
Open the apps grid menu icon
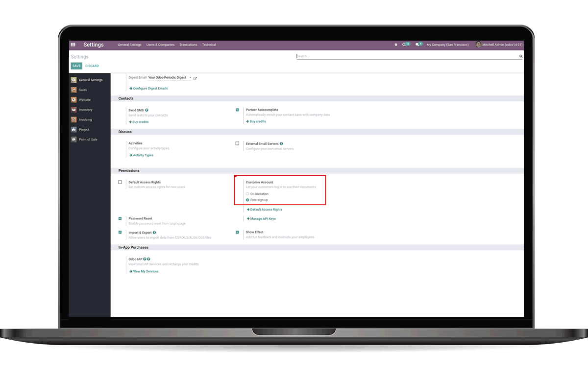tap(73, 45)
